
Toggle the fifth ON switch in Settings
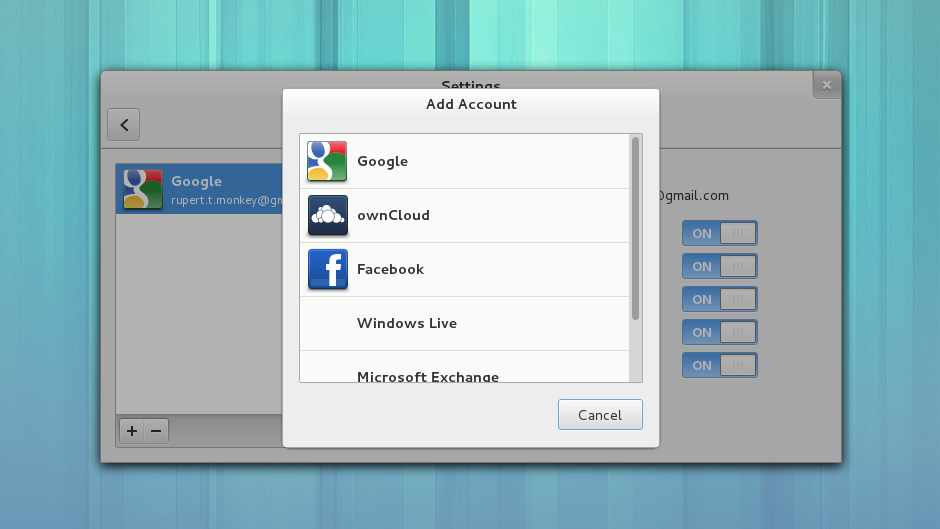[x=719, y=365]
